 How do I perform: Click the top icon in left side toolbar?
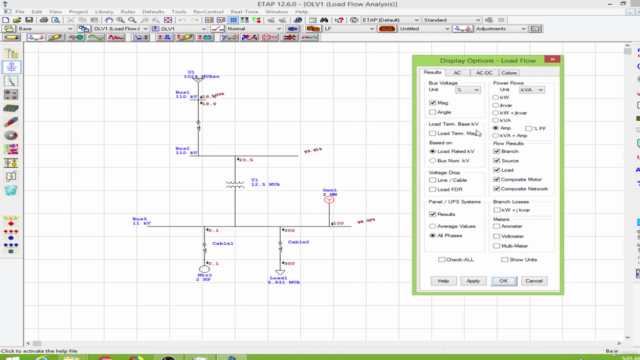(11, 53)
